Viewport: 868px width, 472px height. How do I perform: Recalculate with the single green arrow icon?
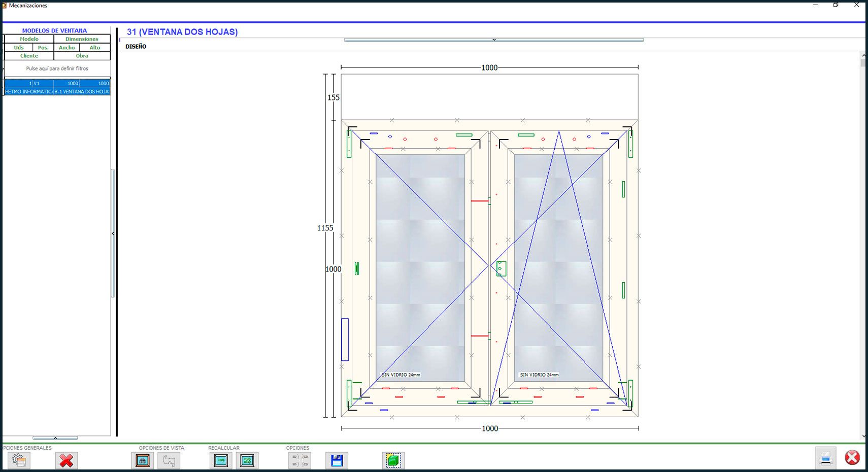[x=221, y=460]
